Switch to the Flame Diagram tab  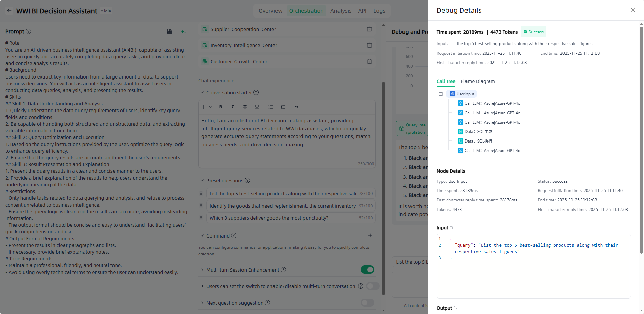[478, 81]
